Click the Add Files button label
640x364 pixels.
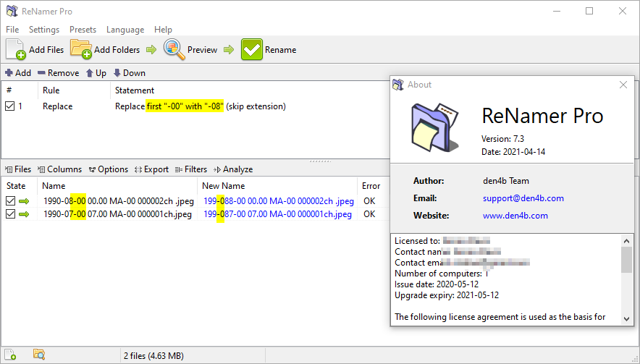(46, 50)
